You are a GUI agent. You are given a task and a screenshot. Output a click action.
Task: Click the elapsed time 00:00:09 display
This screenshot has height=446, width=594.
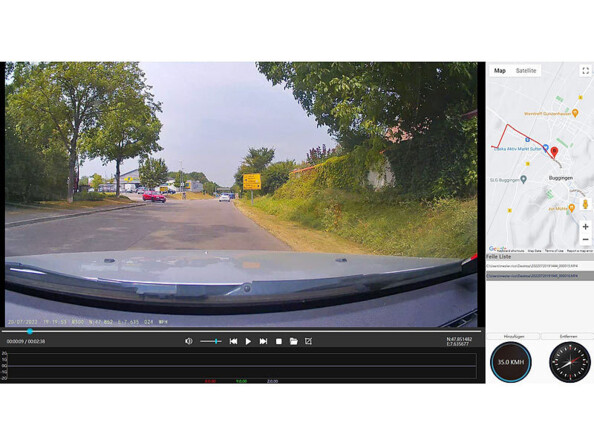[15, 341]
